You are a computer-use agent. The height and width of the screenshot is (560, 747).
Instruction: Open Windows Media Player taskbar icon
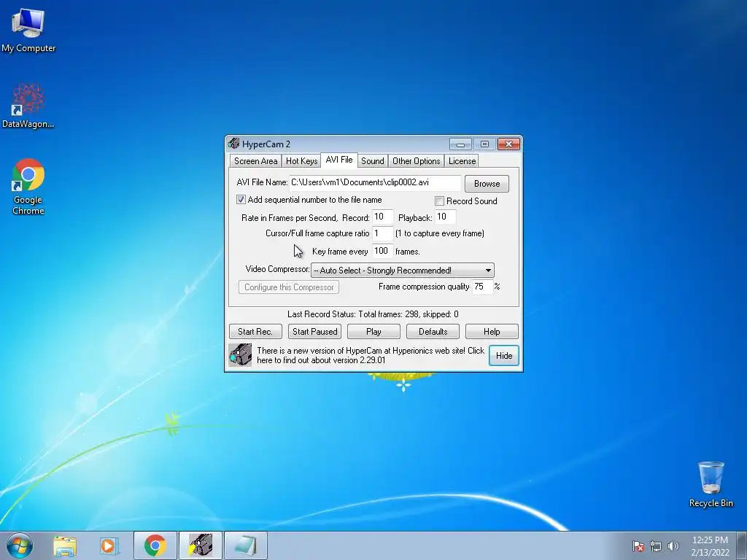pos(109,546)
